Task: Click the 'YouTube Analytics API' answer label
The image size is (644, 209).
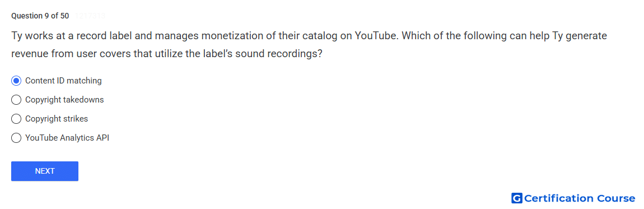Action: coord(67,138)
